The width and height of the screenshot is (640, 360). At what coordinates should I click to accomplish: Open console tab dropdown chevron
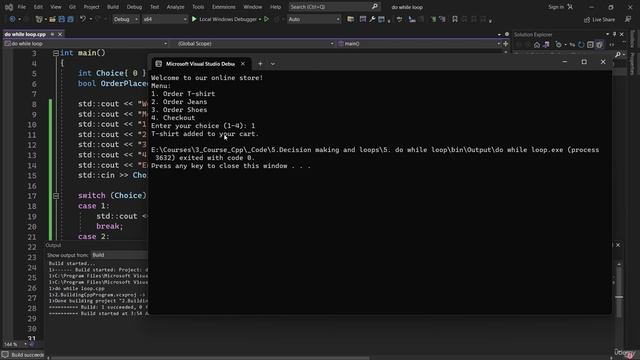273,64
